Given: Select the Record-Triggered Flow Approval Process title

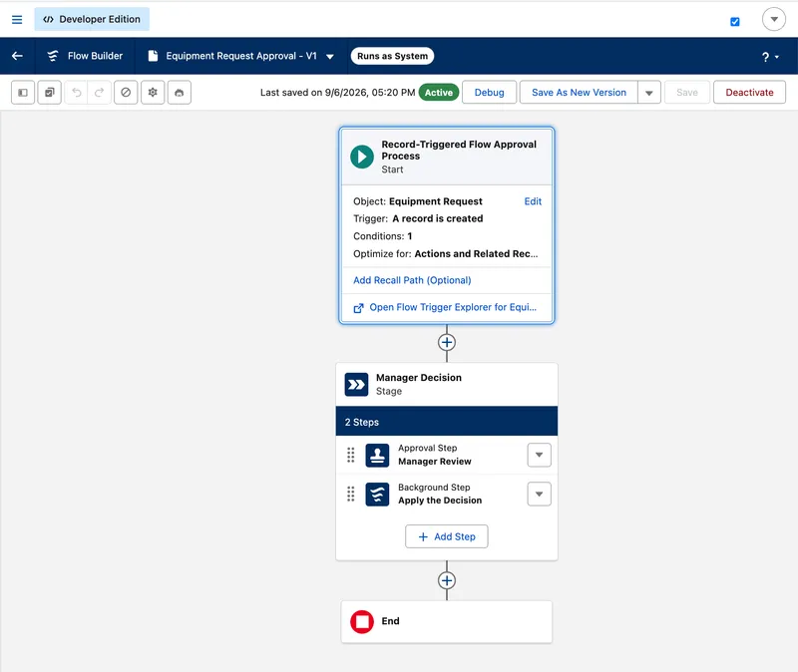Looking at the screenshot, I should (459, 151).
